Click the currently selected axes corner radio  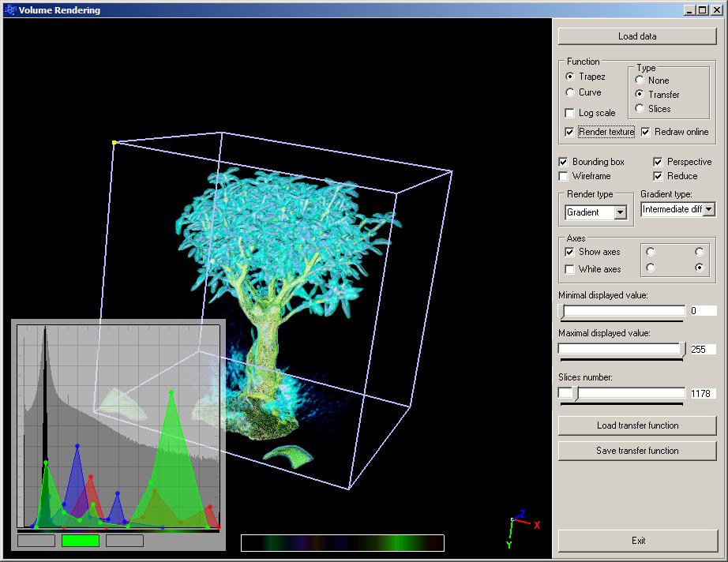(700, 268)
